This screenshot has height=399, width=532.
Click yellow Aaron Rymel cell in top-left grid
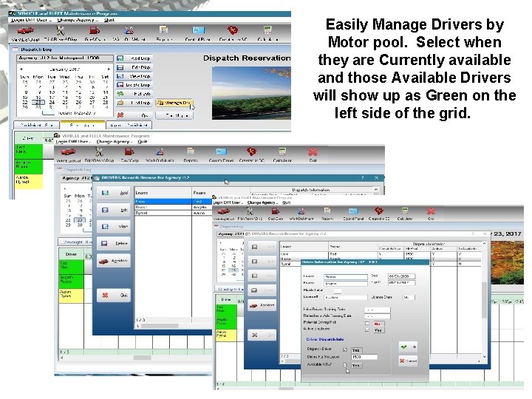click(x=29, y=181)
